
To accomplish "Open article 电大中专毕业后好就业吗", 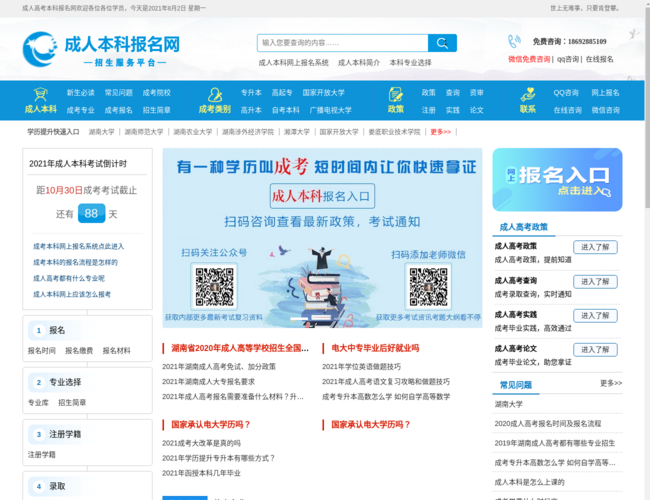I will [x=375, y=348].
